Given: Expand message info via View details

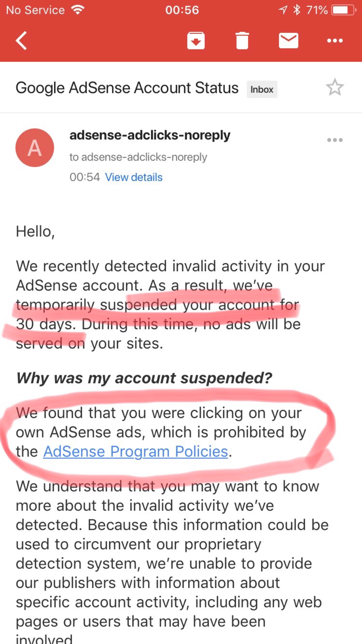Looking at the screenshot, I should (x=134, y=177).
